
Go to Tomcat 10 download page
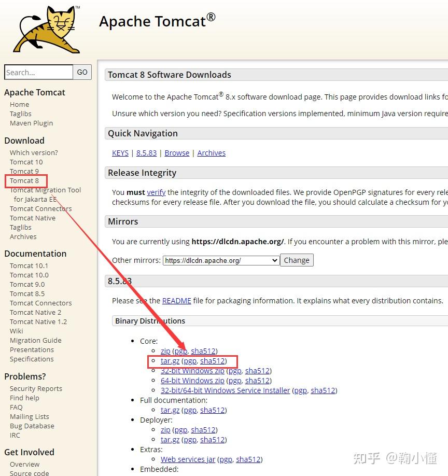coord(26,162)
